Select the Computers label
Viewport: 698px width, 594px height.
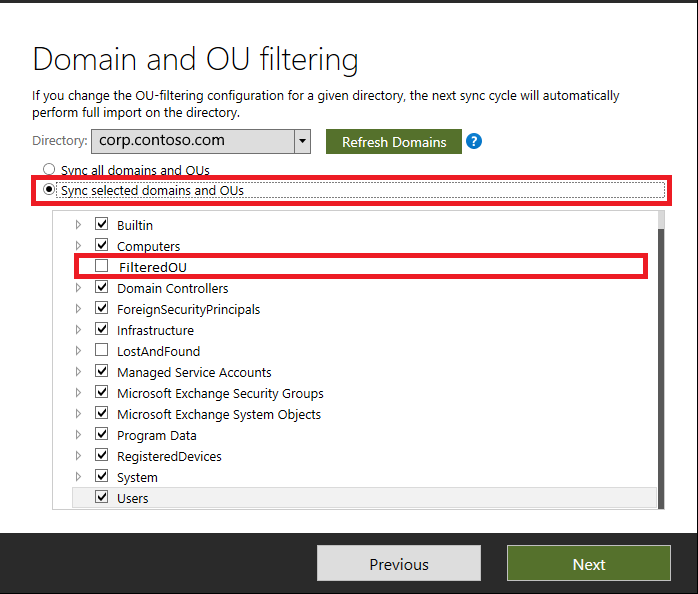pyautogui.click(x=149, y=246)
